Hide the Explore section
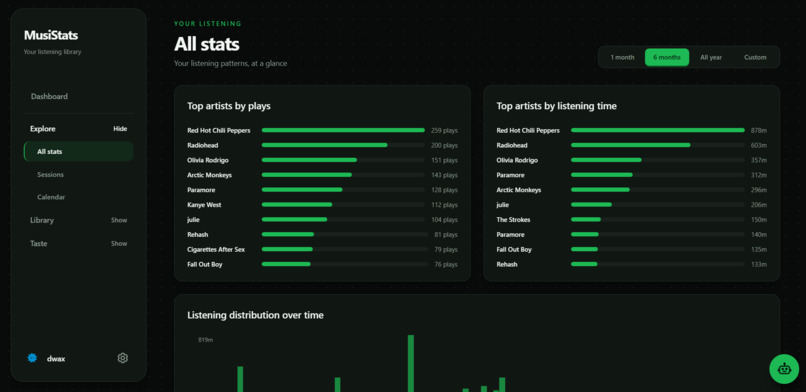This screenshot has height=392, width=806. point(120,129)
